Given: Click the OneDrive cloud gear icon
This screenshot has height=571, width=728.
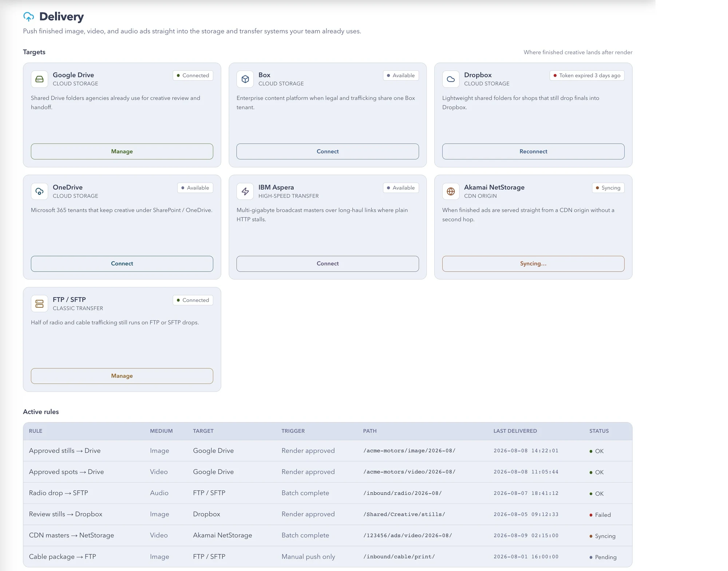Looking at the screenshot, I should pyautogui.click(x=39, y=191).
